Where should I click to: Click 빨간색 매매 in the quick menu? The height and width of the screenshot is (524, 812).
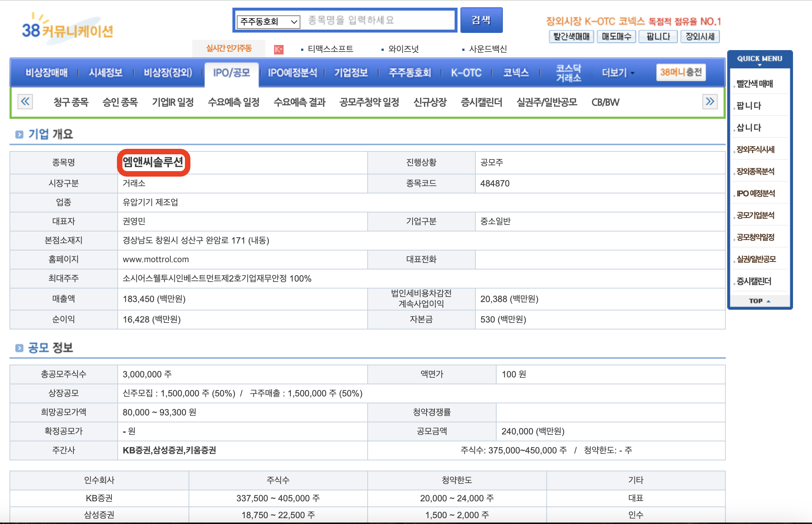point(755,84)
